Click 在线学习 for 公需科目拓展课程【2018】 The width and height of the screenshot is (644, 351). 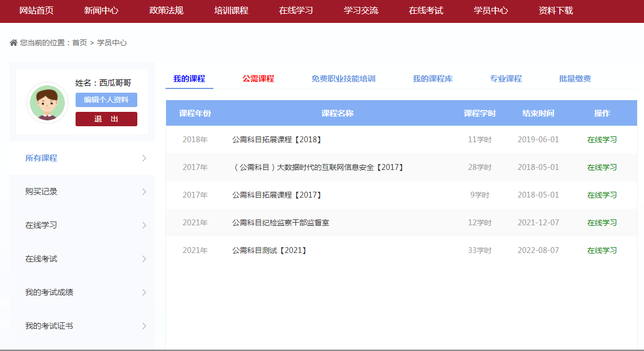tap(602, 140)
